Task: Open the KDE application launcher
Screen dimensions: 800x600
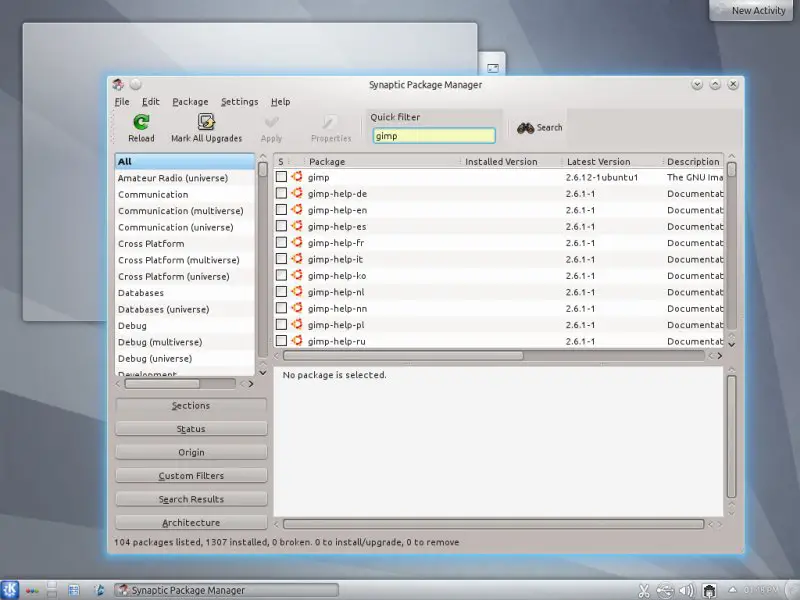Action: 10,590
